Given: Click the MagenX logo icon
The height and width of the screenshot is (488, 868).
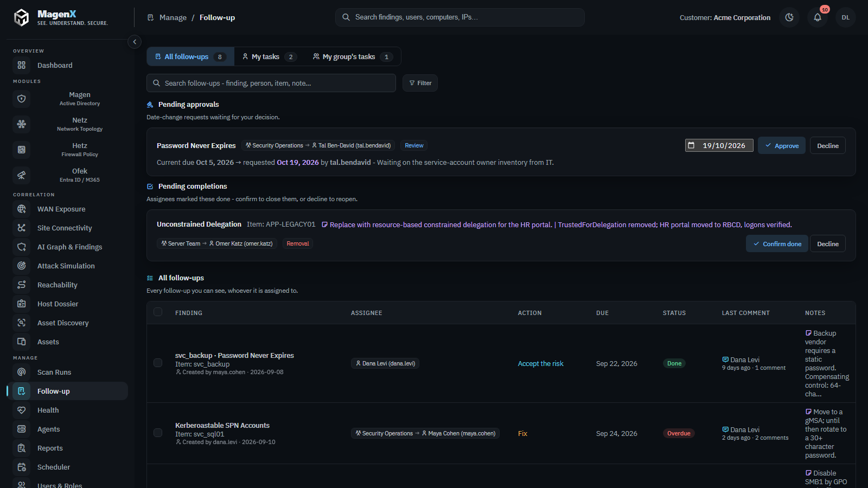Looking at the screenshot, I should [22, 17].
